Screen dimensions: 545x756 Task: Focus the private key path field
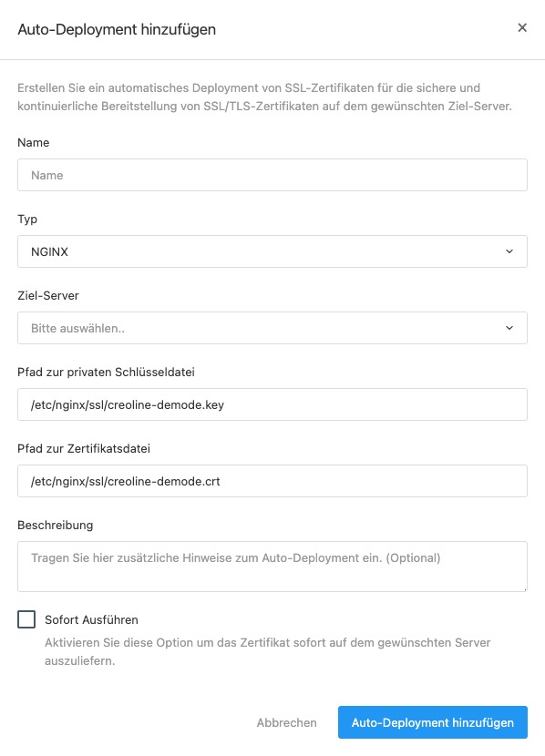pyautogui.click(x=272, y=404)
